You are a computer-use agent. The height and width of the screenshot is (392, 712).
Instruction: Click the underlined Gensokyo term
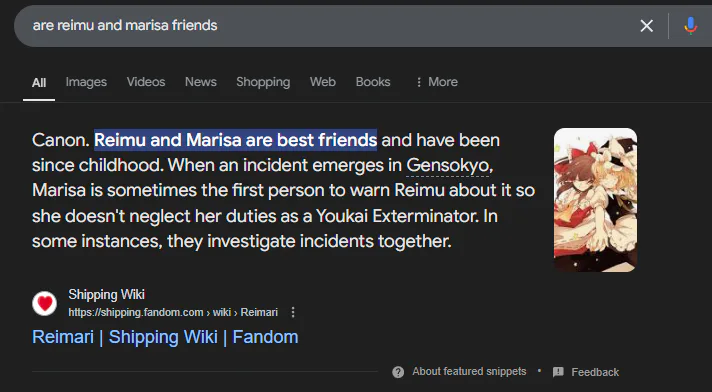pyautogui.click(x=447, y=165)
